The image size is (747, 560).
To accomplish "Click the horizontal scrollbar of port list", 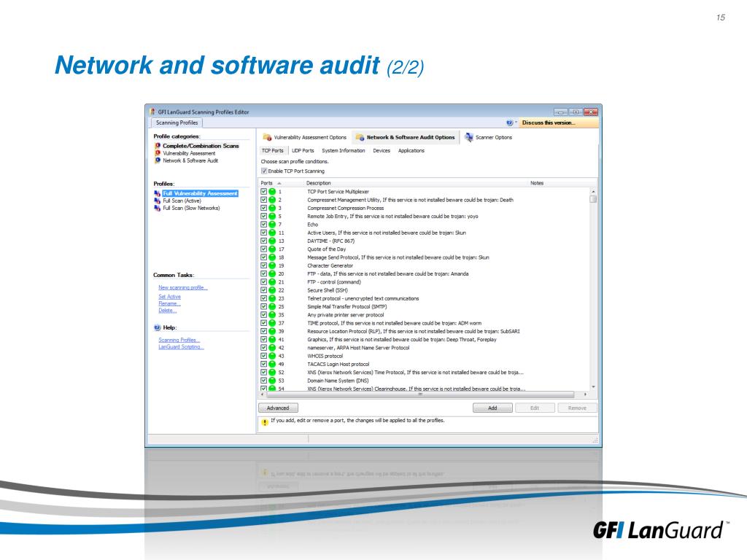I will coord(420,394).
